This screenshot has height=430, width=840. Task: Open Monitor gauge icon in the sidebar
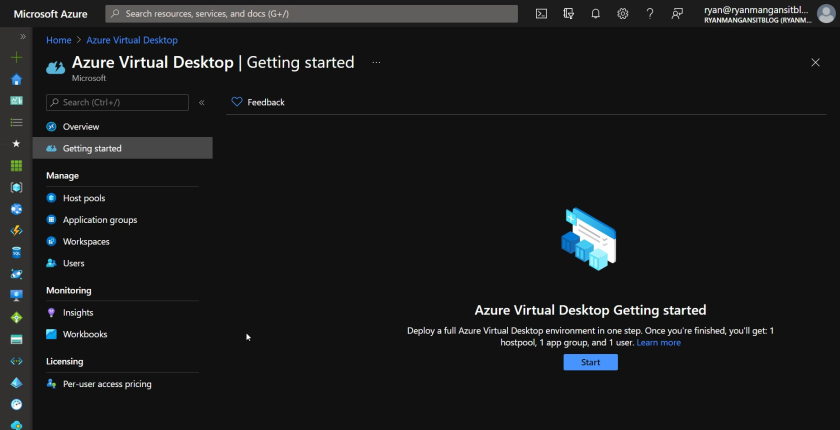(17, 404)
